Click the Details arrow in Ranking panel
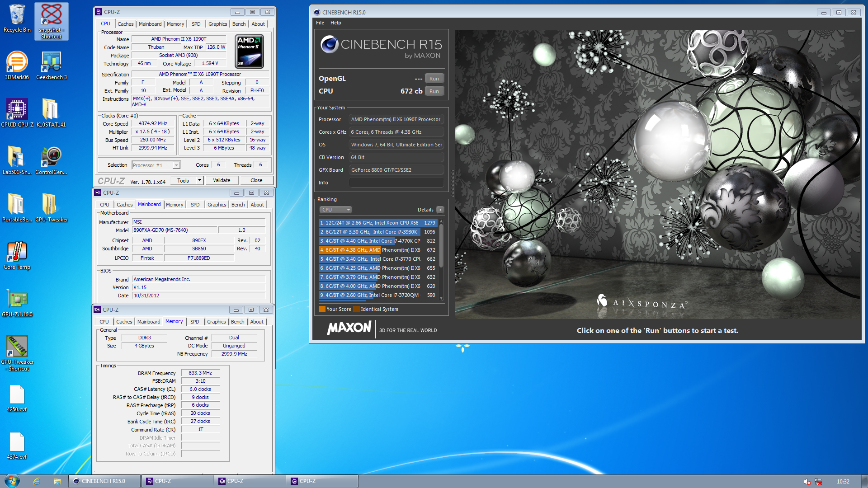 tap(440, 210)
